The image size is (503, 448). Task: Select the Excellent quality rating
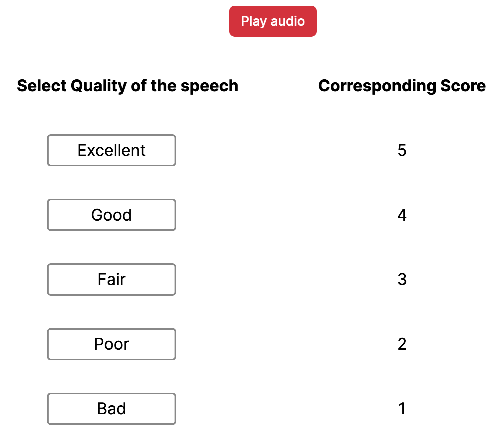tap(111, 150)
